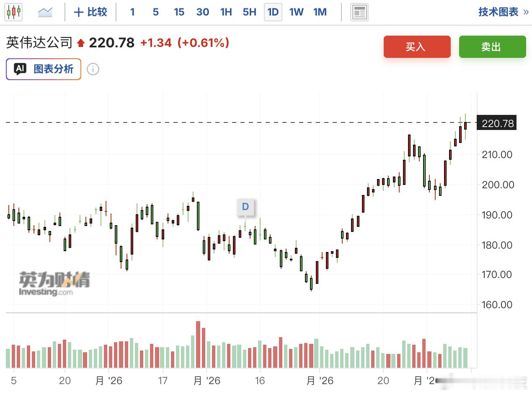
Task: Click the 英伟达公司 stock name
Action: click(39, 43)
